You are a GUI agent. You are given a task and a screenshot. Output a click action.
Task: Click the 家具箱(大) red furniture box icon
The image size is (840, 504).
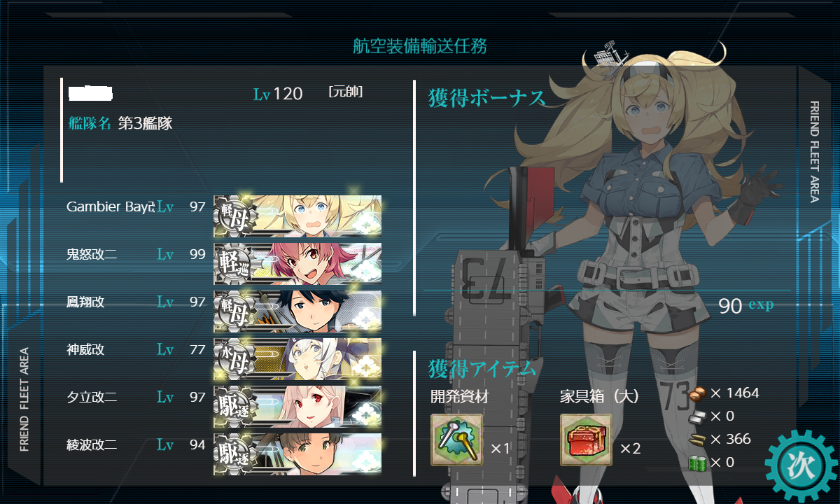coord(586,440)
